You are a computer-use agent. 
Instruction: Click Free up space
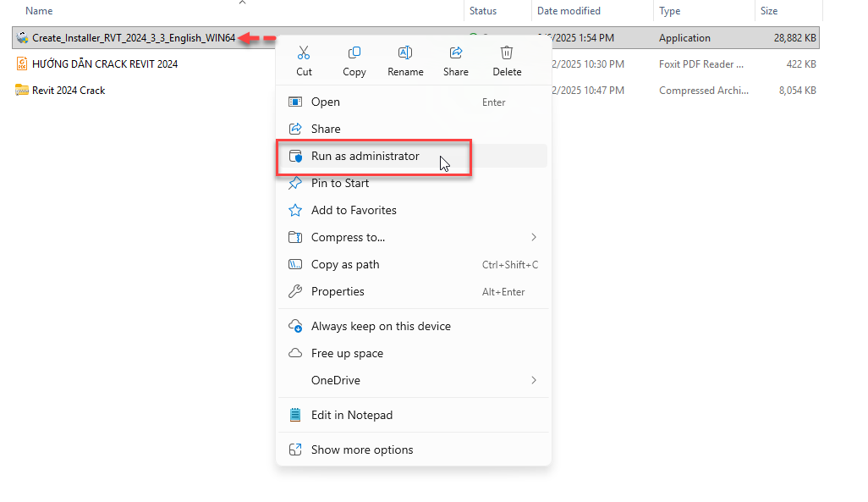pos(347,354)
